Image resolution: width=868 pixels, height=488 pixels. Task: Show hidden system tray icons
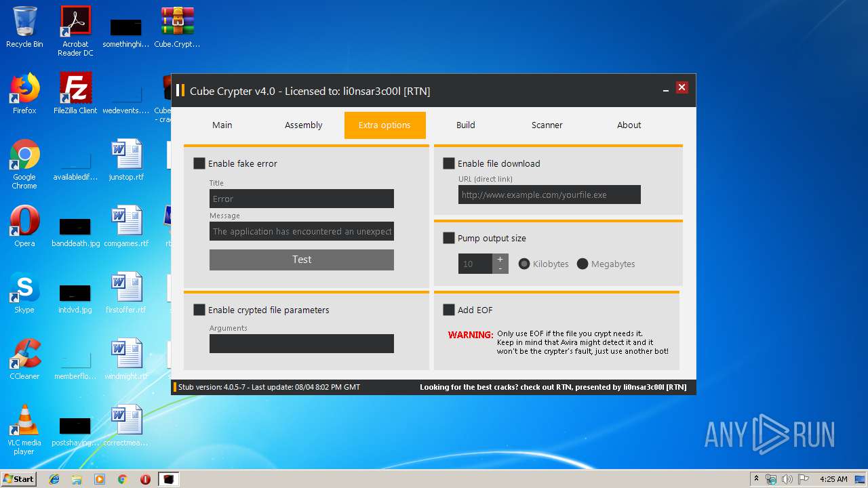756,479
